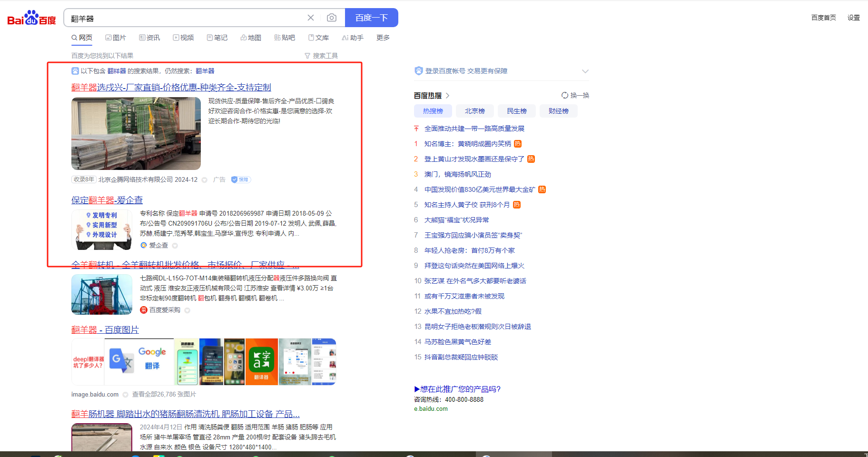The width and height of the screenshot is (868, 457).
Task: Select the 北京榜 hot list tab
Action: click(x=474, y=111)
